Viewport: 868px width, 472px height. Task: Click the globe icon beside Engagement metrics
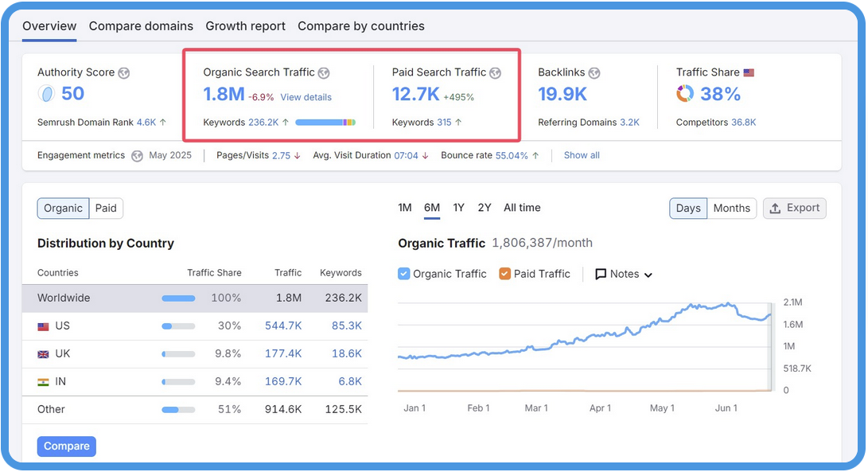[137, 156]
